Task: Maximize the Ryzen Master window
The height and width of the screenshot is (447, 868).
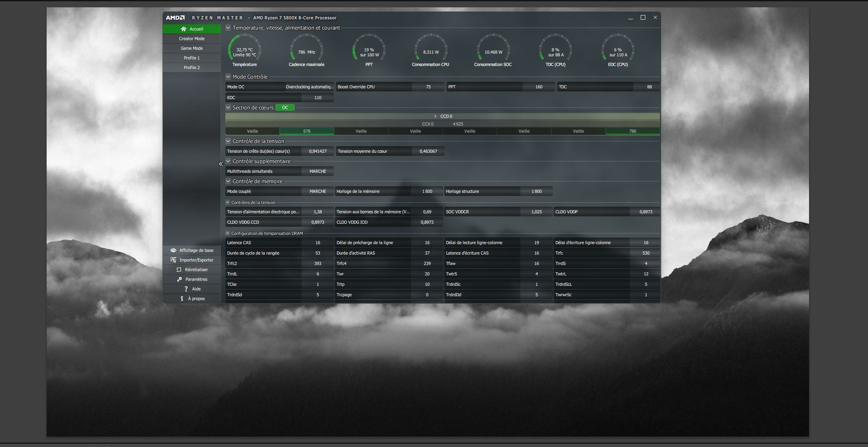Action: point(643,17)
